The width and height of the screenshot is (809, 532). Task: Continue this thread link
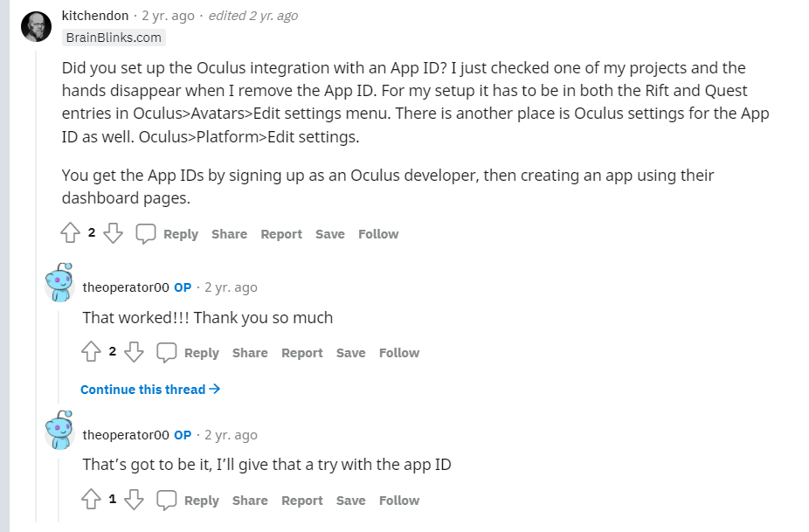point(150,389)
